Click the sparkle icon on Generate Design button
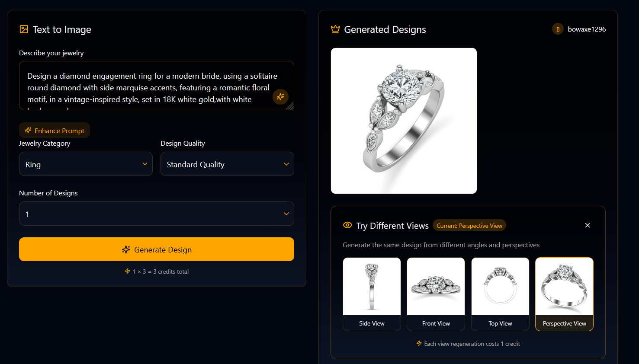 point(126,249)
